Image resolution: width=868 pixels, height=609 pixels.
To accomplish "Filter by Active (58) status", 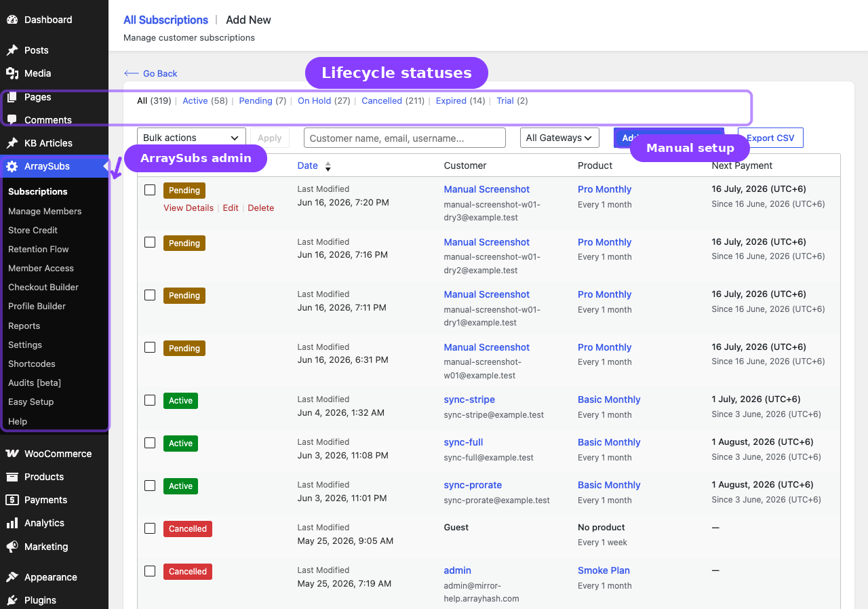I will pyautogui.click(x=205, y=100).
